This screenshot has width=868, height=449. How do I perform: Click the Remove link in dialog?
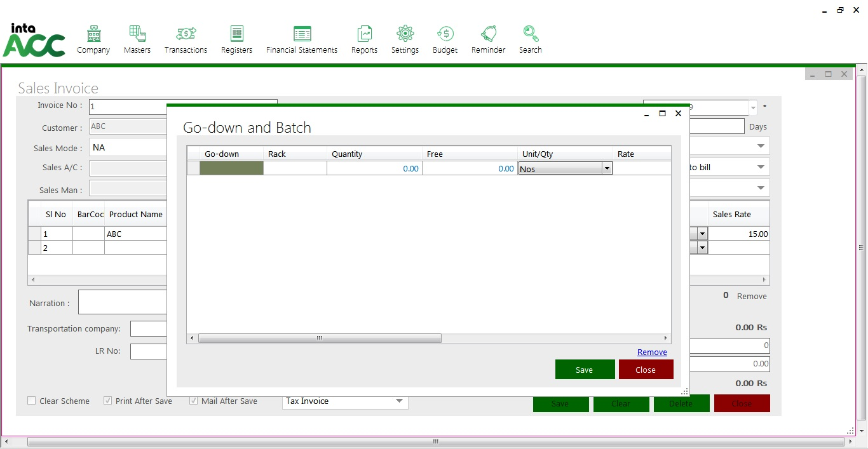tap(652, 352)
